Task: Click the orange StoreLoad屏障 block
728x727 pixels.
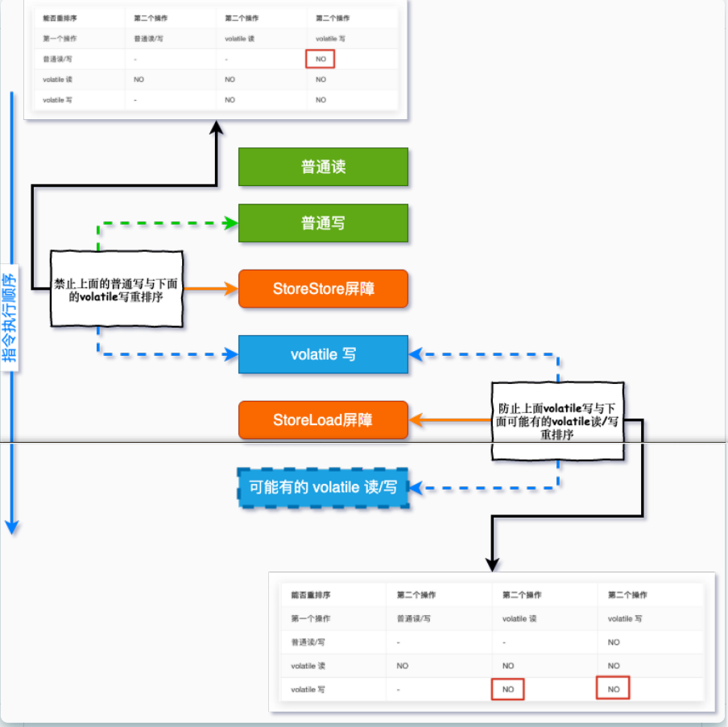Action: pos(323,419)
